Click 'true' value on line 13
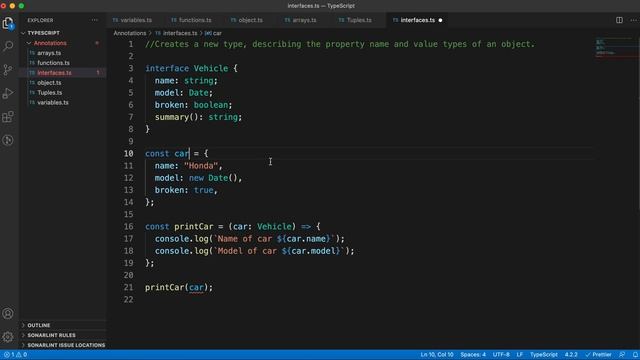 tap(203, 190)
